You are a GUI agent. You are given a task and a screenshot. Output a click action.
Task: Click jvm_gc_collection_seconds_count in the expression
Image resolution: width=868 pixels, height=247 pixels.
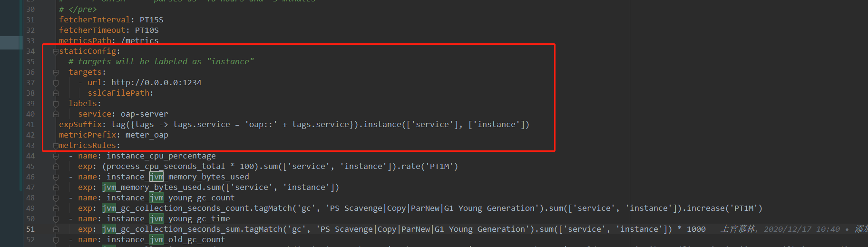pyautogui.click(x=175, y=208)
